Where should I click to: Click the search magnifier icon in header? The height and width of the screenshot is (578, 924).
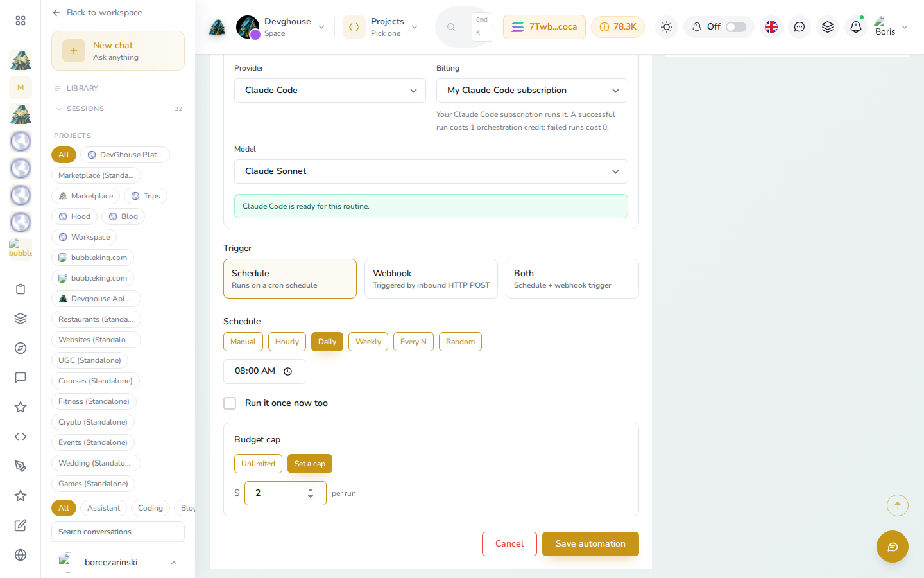tap(451, 27)
